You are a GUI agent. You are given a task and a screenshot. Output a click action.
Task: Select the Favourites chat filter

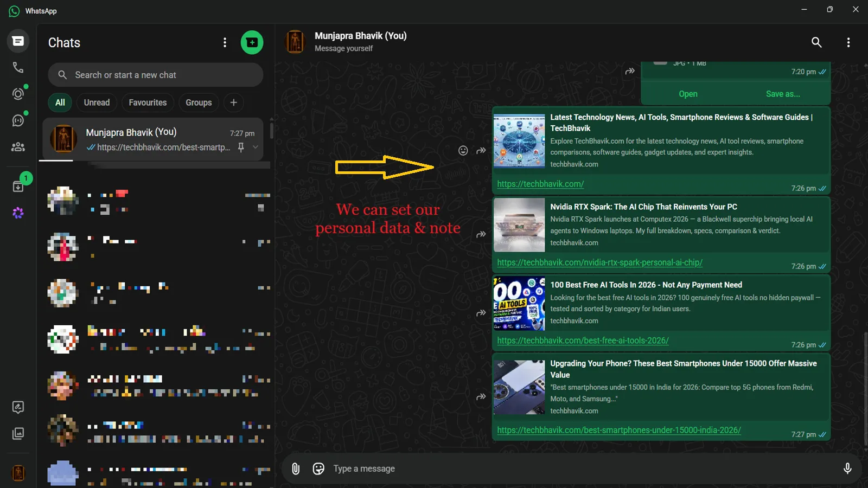tap(148, 102)
